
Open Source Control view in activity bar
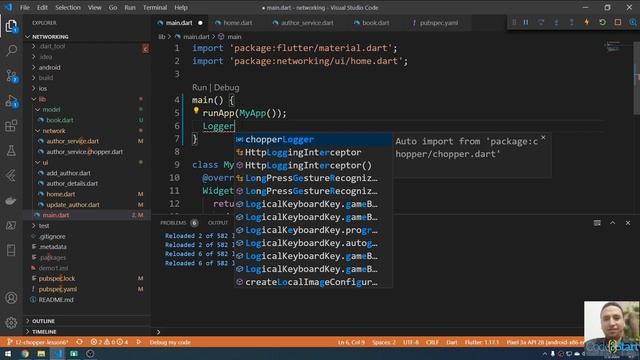click(11, 76)
